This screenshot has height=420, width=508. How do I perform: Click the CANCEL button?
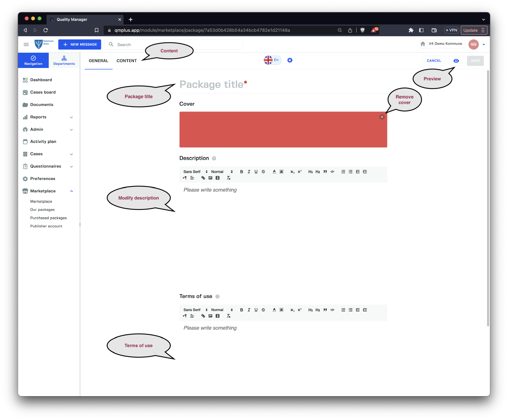[434, 61]
